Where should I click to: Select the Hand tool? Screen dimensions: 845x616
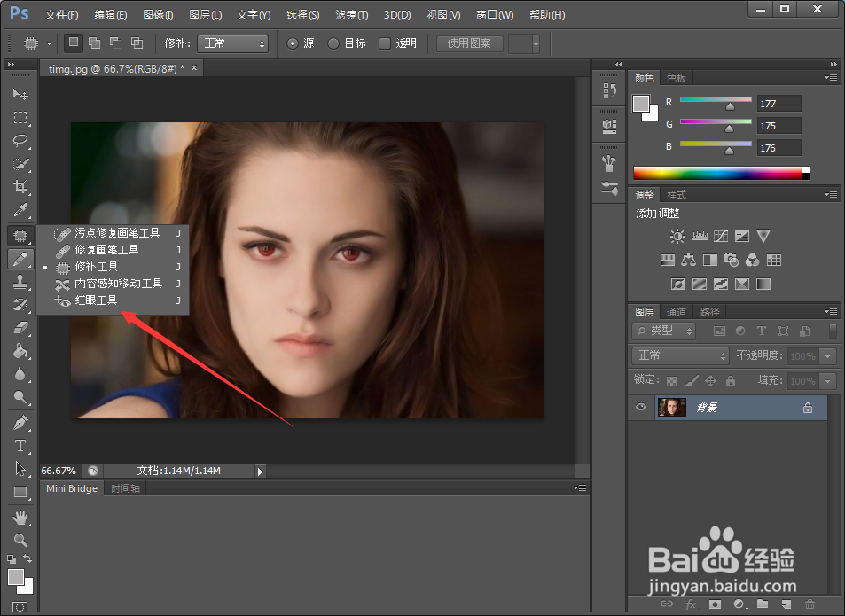tap(20, 518)
